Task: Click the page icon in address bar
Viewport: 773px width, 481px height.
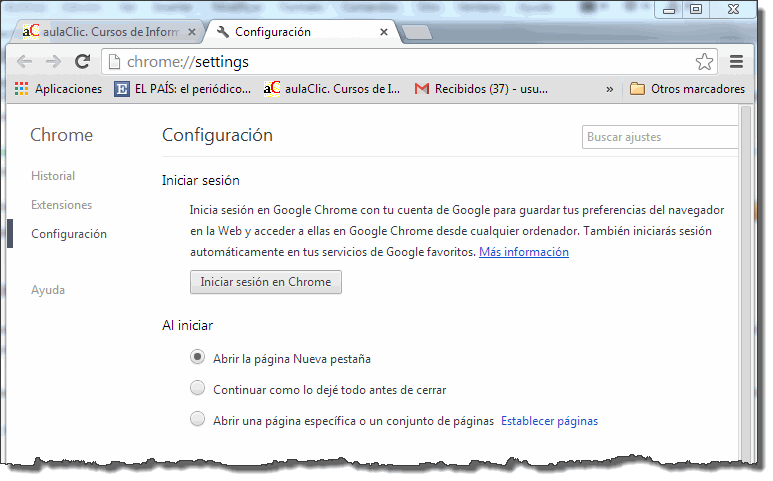Action: click(x=114, y=62)
